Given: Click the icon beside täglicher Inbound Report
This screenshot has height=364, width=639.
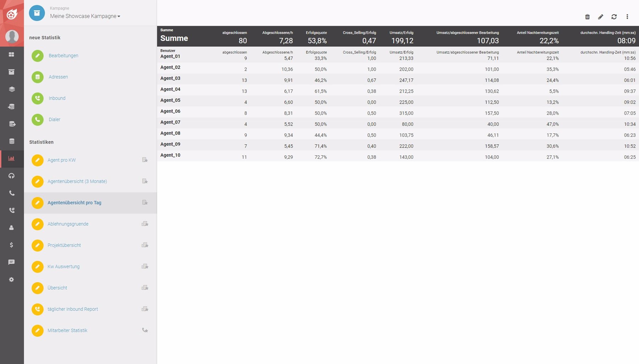Looking at the screenshot, I should (145, 309).
